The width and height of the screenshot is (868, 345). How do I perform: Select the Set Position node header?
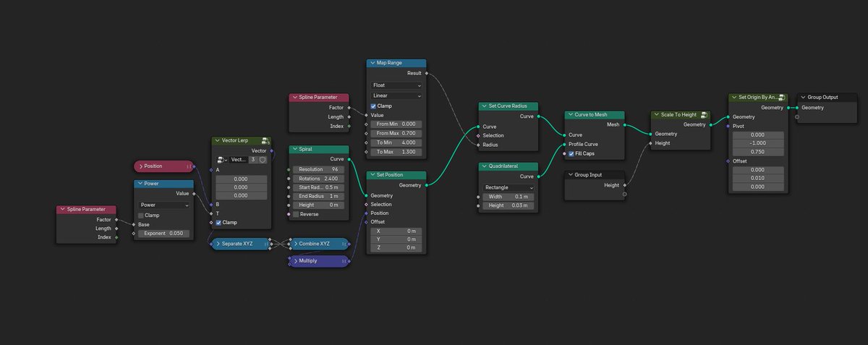(396, 175)
